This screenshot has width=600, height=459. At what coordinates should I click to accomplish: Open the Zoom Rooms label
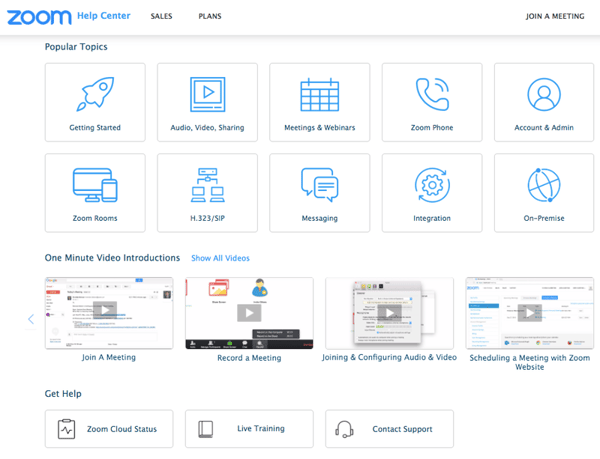[x=95, y=218]
